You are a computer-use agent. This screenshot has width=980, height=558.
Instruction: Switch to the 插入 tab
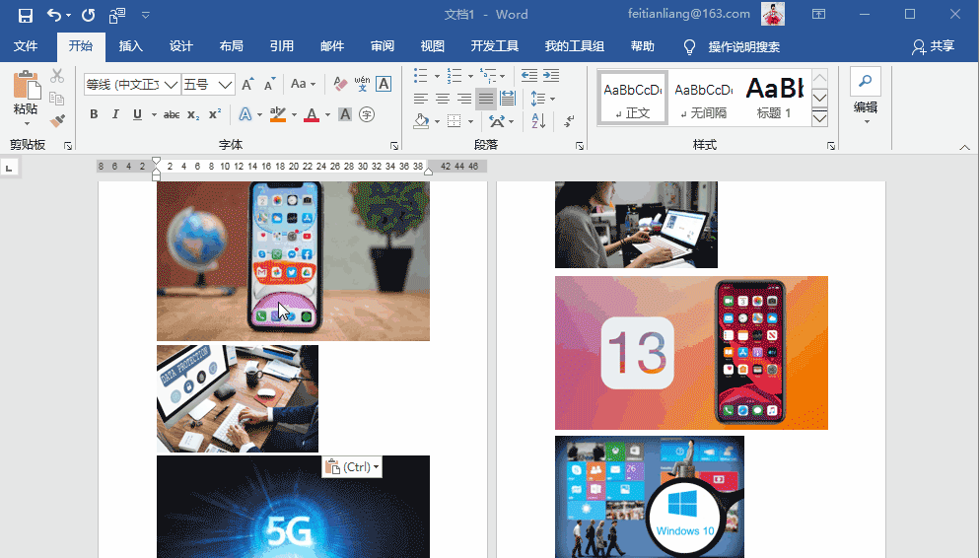[131, 46]
